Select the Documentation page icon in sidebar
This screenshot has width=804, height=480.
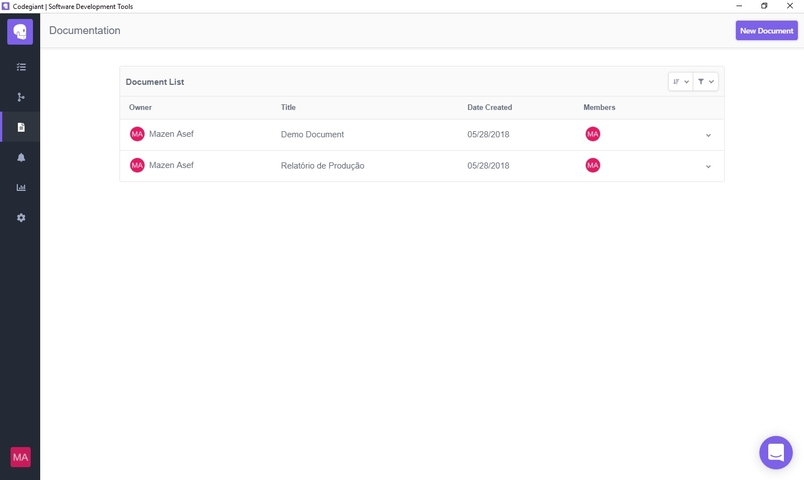(x=21, y=127)
